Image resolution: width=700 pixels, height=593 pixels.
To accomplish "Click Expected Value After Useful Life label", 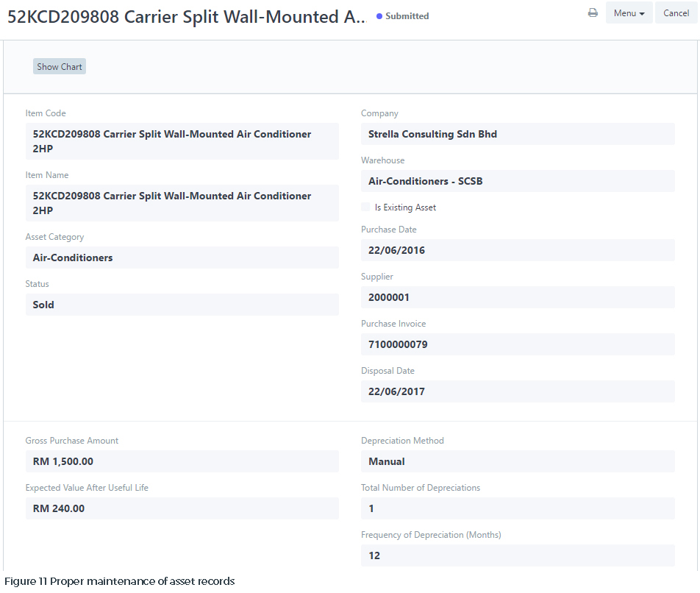I will click(87, 488).
